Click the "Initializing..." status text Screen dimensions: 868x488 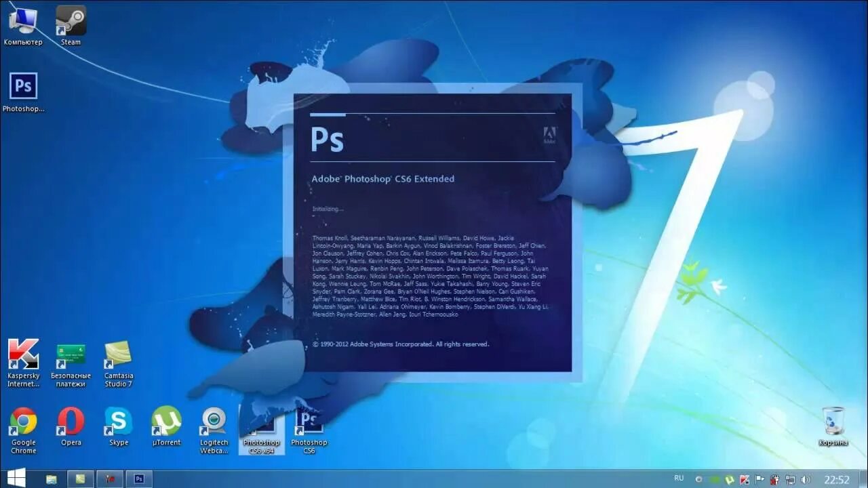coord(328,209)
